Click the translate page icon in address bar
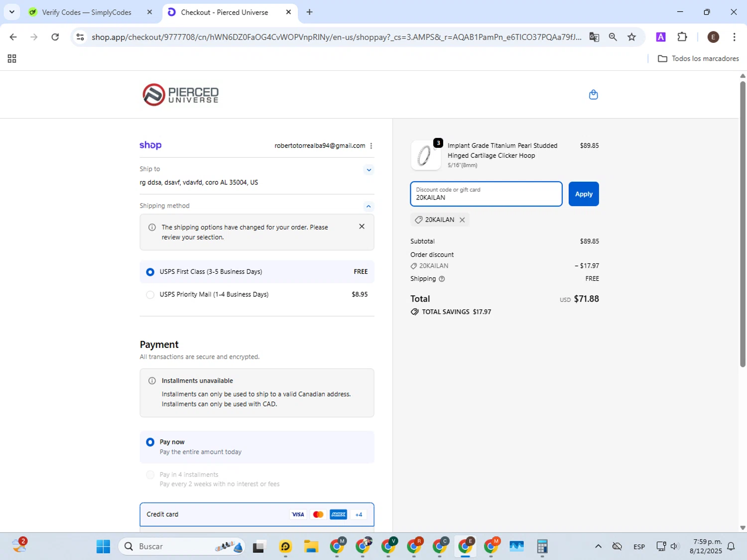Image resolution: width=747 pixels, height=560 pixels. point(594,37)
